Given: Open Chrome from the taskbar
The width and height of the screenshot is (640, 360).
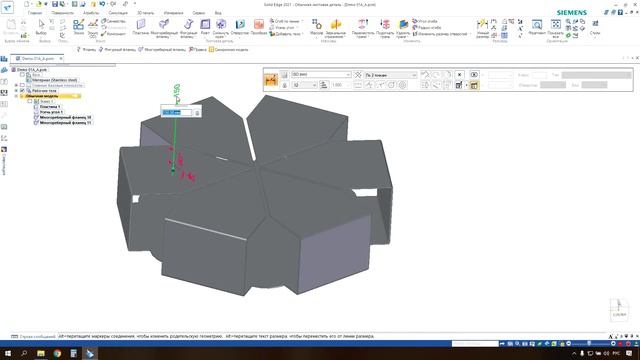Looking at the screenshot, I should click(57, 353).
